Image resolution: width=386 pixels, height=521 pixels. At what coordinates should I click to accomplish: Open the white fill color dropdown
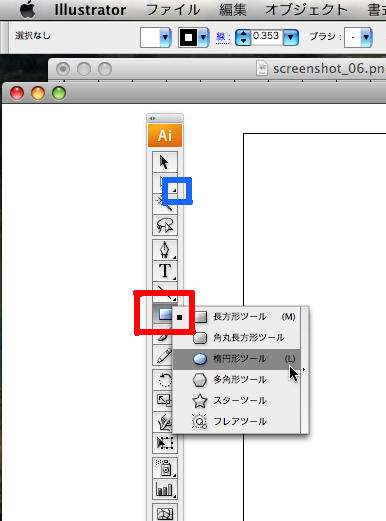tap(165, 37)
